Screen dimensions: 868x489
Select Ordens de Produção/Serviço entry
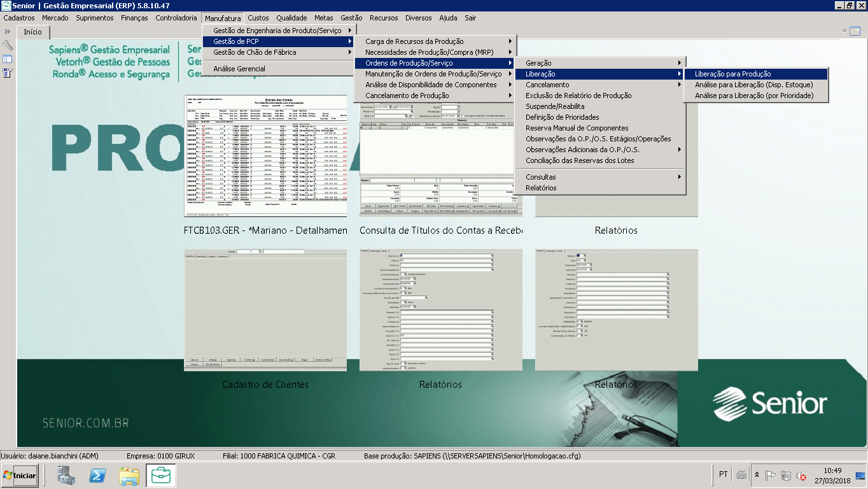tap(435, 63)
